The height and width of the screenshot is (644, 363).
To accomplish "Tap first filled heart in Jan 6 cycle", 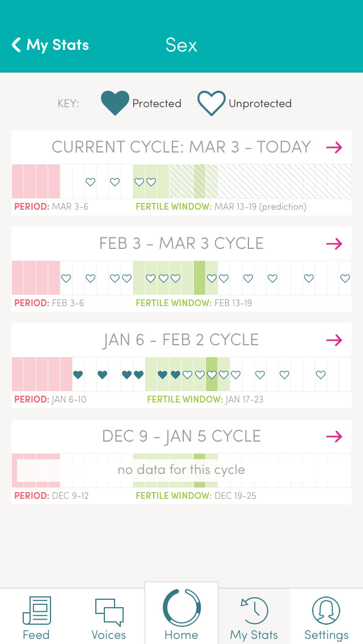I will click(x=78, y=375).
